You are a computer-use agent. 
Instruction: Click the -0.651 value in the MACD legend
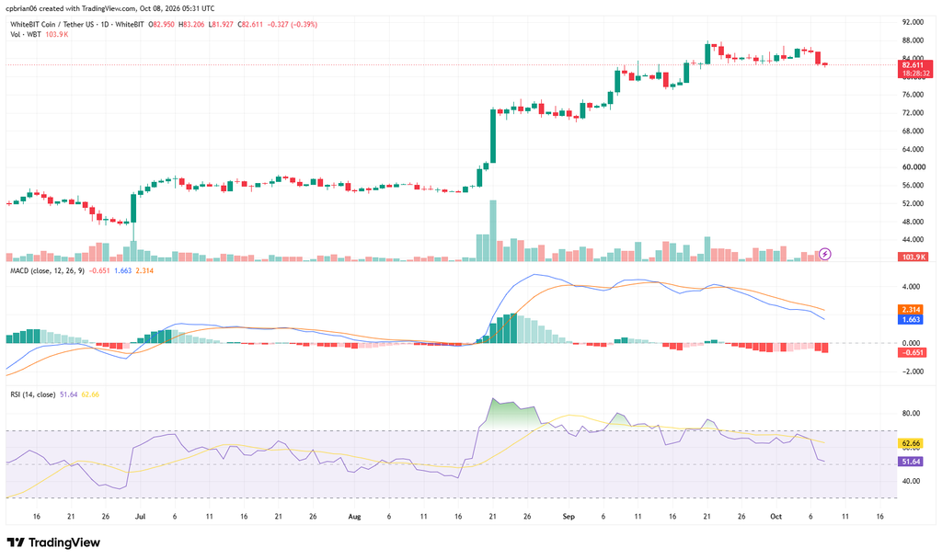click(x=99, y=270)
